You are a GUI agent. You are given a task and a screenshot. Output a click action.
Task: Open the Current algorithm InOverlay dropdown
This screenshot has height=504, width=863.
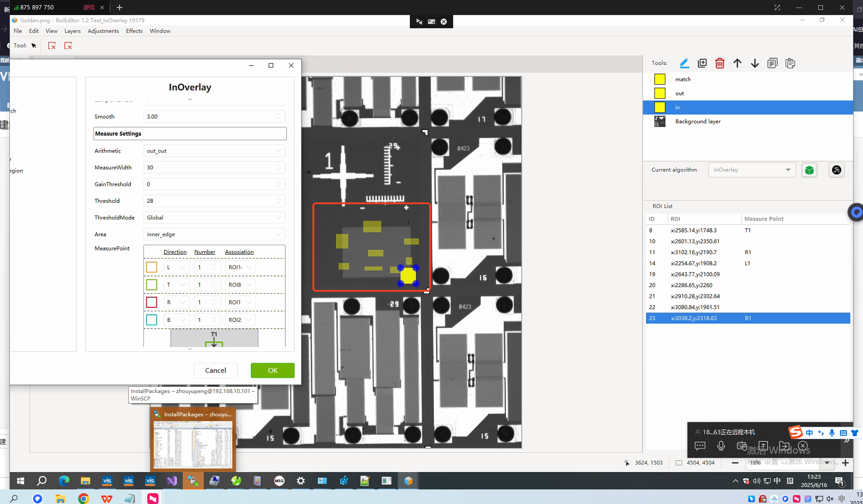[752, 170]
